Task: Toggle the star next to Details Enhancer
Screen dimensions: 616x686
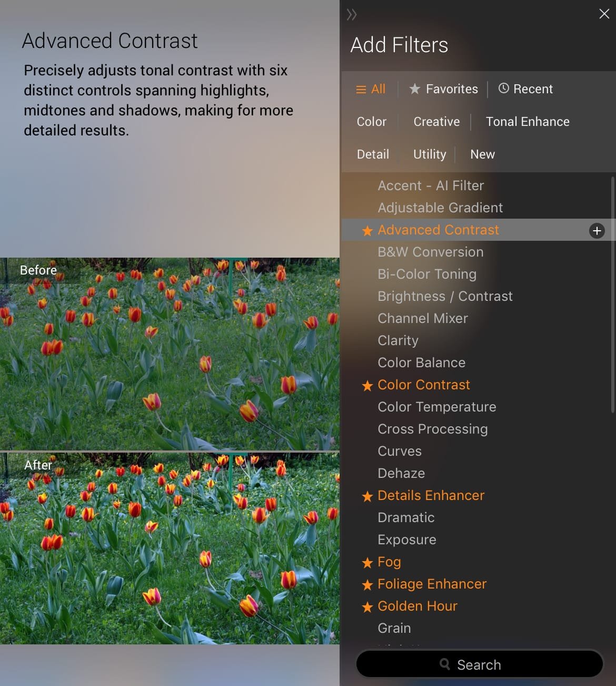Action: pos(367,496)
